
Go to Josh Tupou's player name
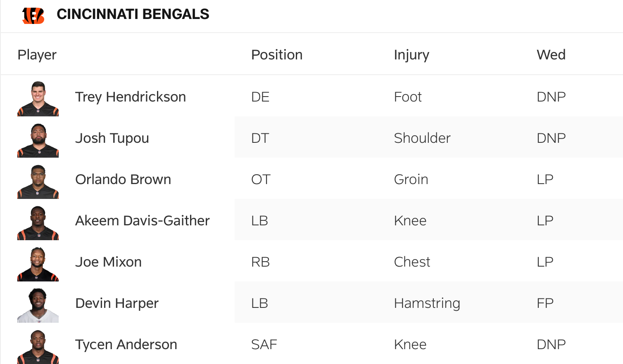(112, 138)
